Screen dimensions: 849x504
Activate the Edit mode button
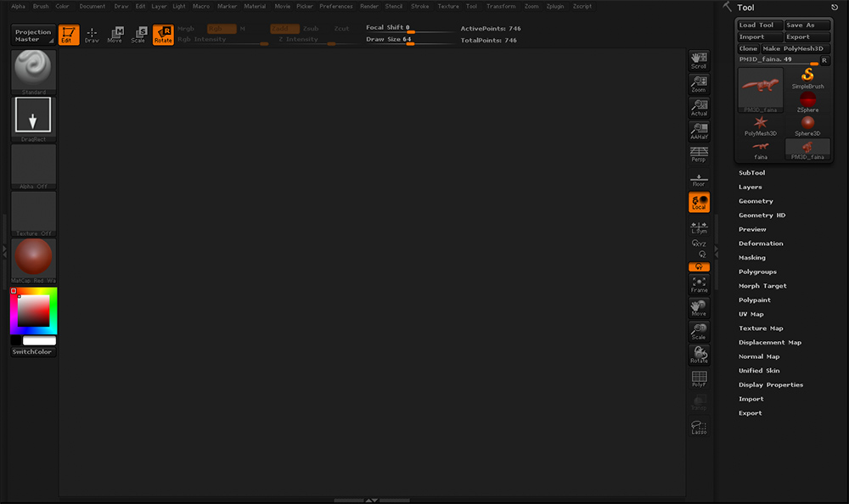click(x=69, y=35)
